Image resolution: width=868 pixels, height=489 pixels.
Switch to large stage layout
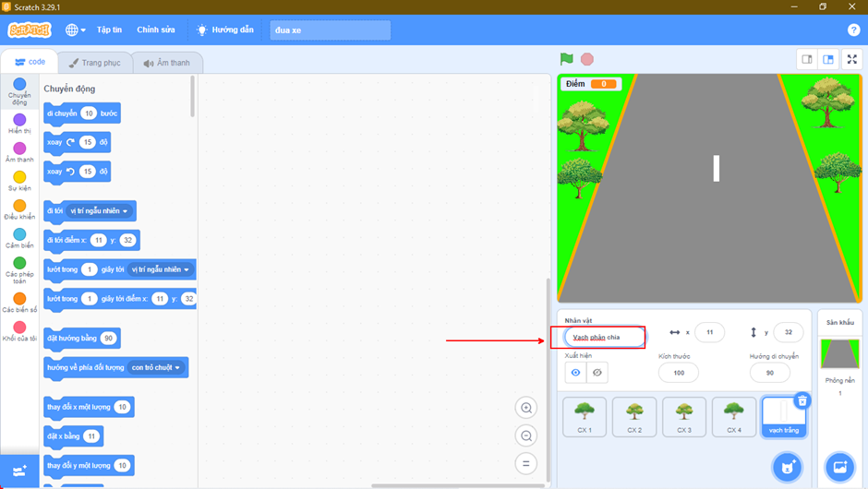[828, 59]
